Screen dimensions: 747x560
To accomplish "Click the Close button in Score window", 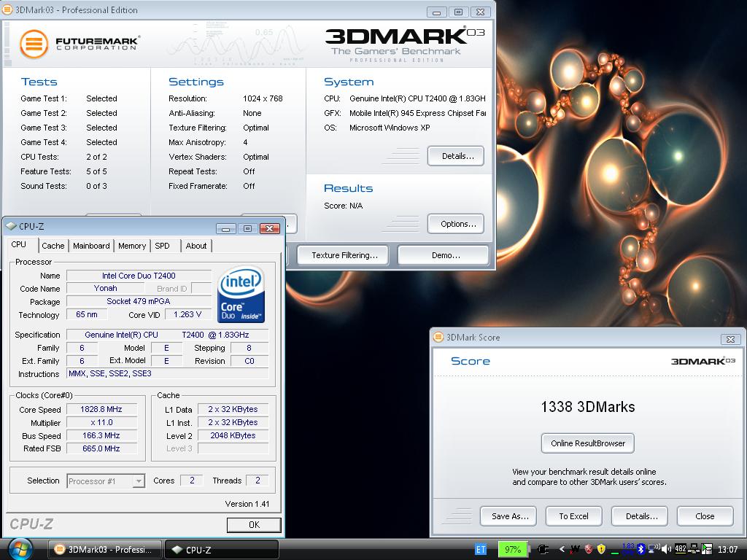I will pyautogui.click(x=705, y=516).
